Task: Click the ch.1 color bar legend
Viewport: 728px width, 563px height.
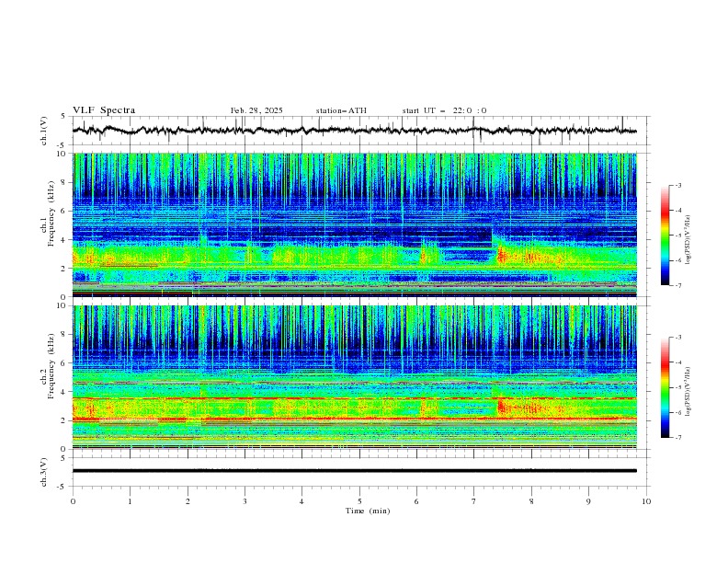Action: click(665, 236)
